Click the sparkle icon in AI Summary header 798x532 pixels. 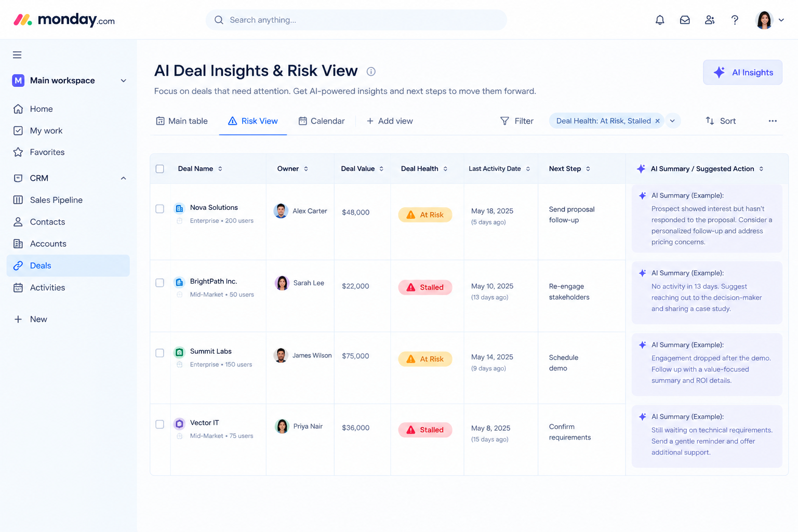pos(641,169)
